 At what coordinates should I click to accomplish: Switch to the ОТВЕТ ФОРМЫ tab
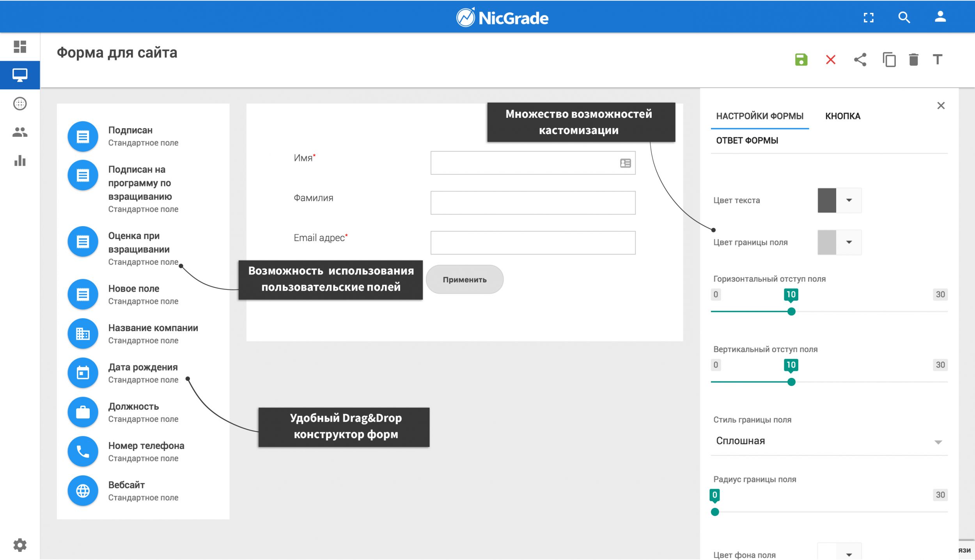pyautogui.click(x=747, y=141)
